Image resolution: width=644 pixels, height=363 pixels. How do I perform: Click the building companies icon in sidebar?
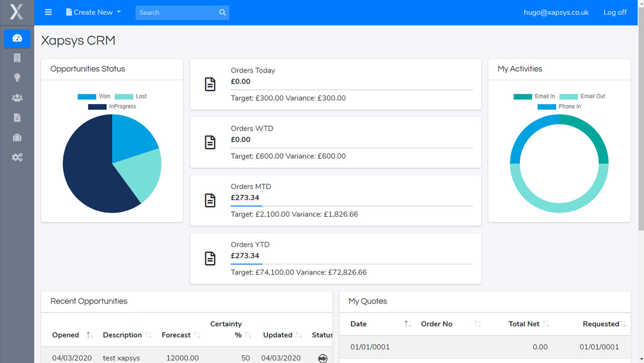click(x=17, y=58)
